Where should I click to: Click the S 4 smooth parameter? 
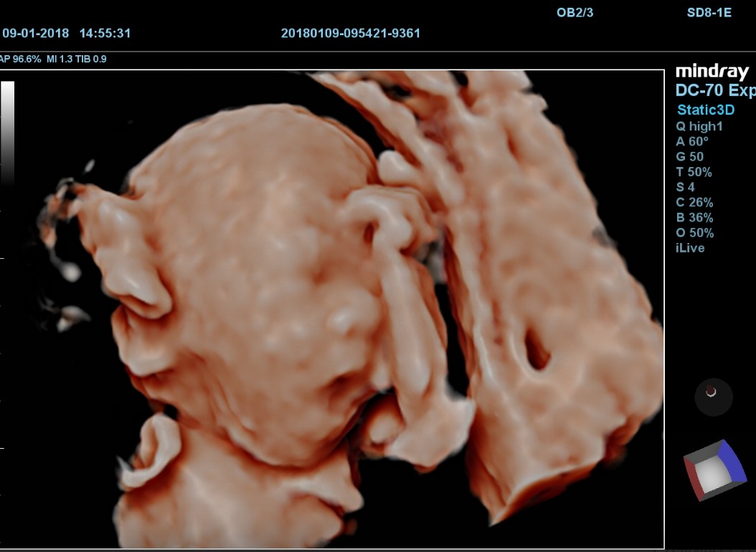tap(685, 187)
